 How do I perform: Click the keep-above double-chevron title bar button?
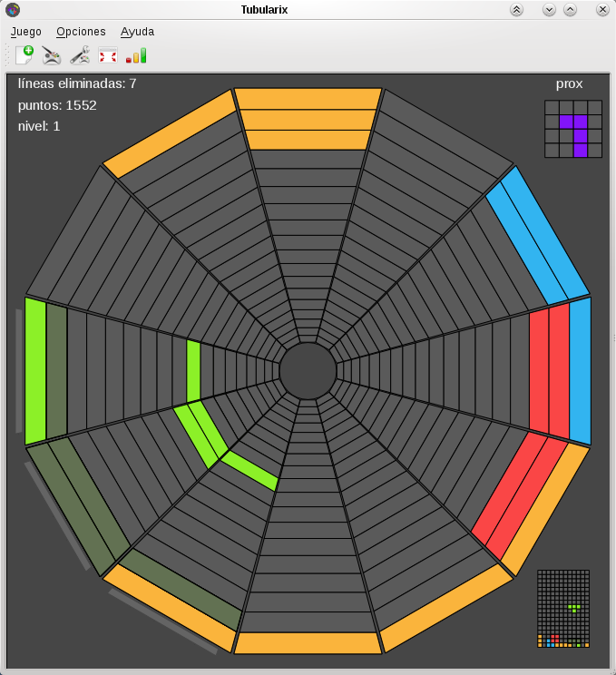tap(516, 9)
